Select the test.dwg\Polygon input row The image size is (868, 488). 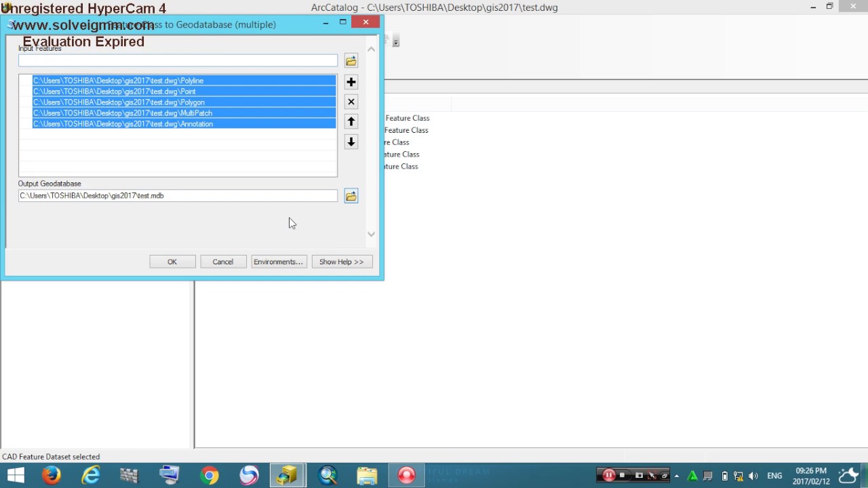tap(184, 102)
